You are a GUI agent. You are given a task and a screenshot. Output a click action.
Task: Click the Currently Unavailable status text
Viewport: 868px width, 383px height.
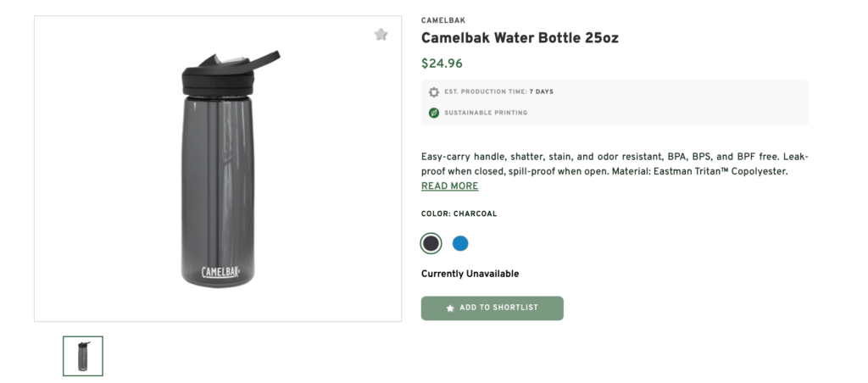point(470,274)
